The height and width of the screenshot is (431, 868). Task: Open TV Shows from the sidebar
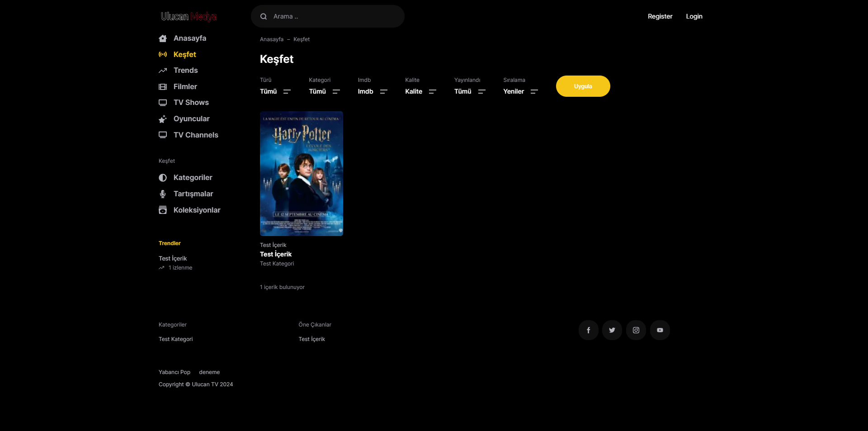191,103
